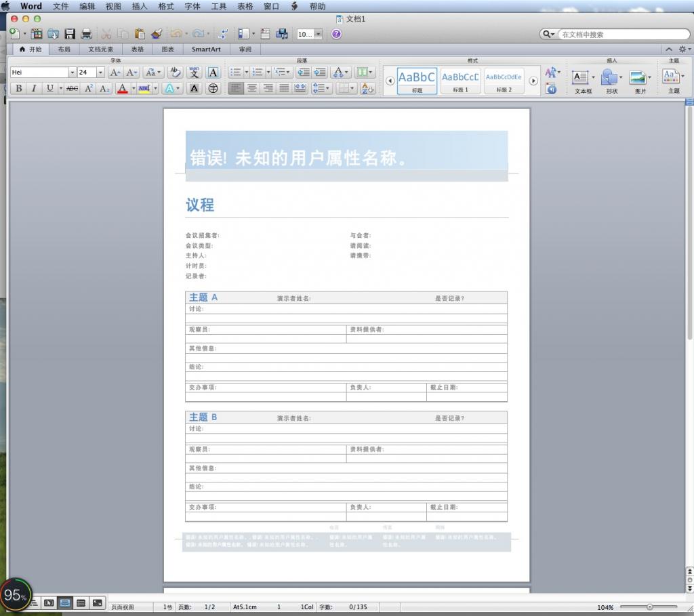This screenshot has width=694, height=616.
Task: Apply strikethrough ABC formatting
Action: coord(72,89)
